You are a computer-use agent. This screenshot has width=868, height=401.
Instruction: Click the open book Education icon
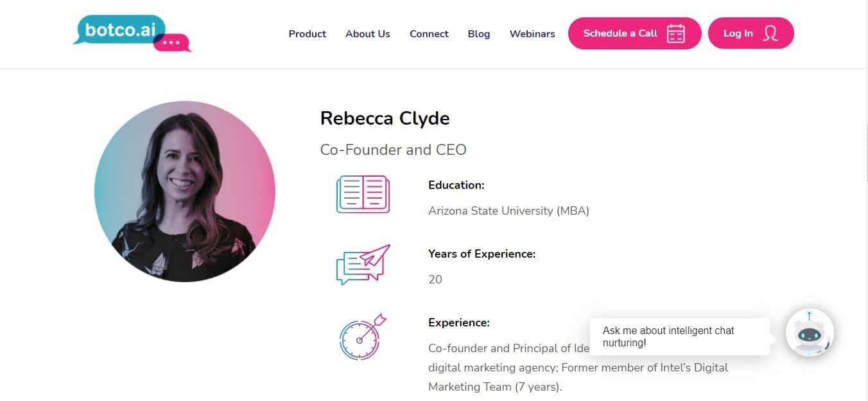click(x=363, y=194)
